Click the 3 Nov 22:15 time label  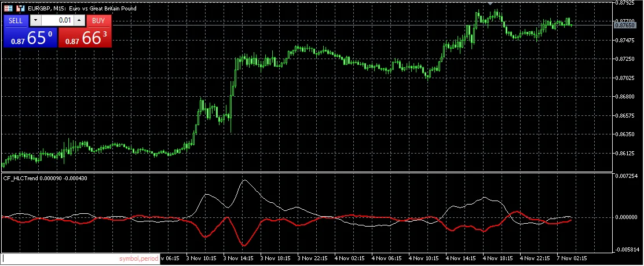point(312,258)
